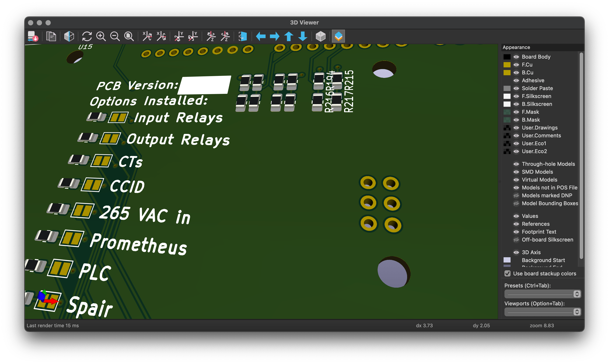The width and height of the screenshot is (609, 364).
Task: Hide the F.Silkscreen layer eye icon
Action: pos(516,96)
